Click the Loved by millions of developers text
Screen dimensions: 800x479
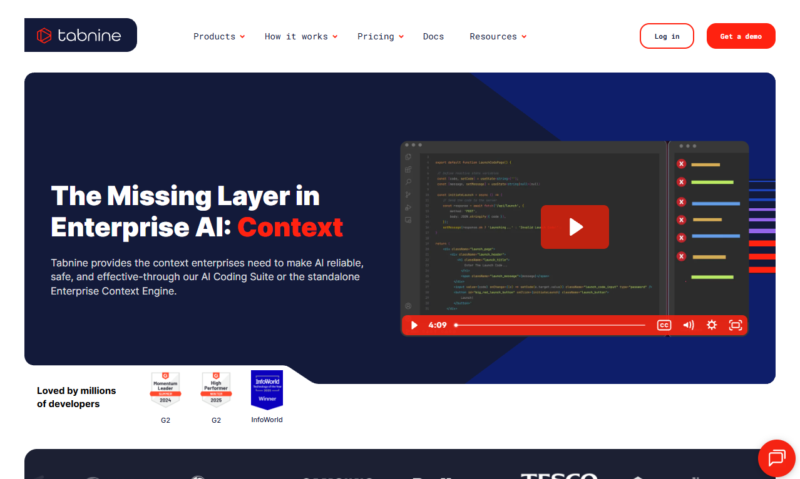click(x=77, y=397)
